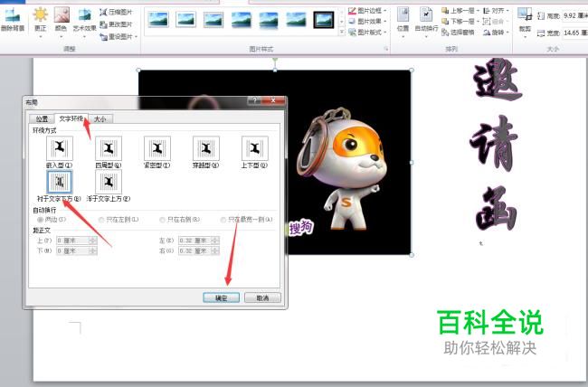Select the 只在右侧 right only radio button
Image resolution: width=588 pixels, height=387 pixels.
pyautogui.click(x=162, y=220)
